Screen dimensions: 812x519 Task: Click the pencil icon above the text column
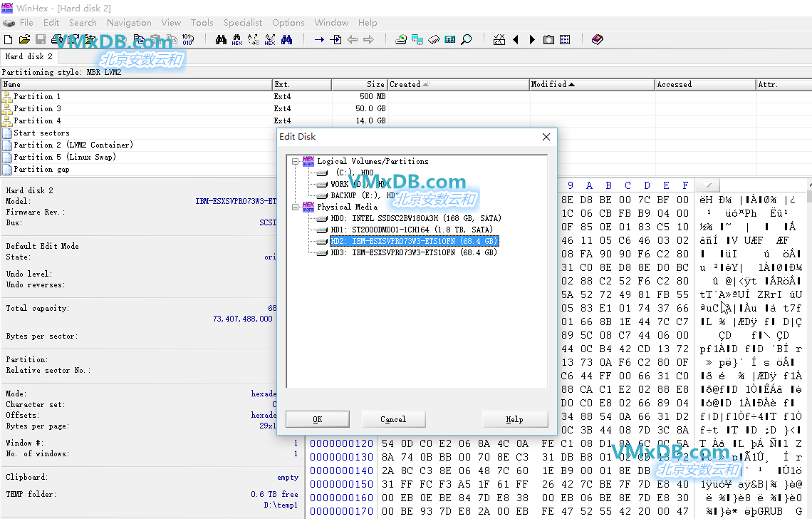(x=709, y=185)
